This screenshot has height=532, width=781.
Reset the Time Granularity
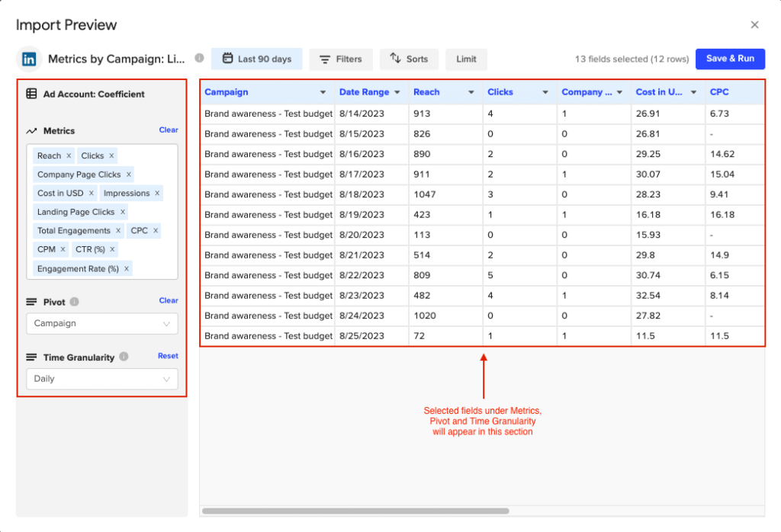point(168,356)
